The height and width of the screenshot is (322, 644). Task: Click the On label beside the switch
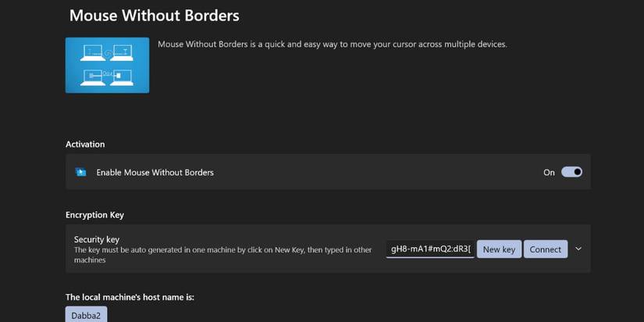pos(549,172)
